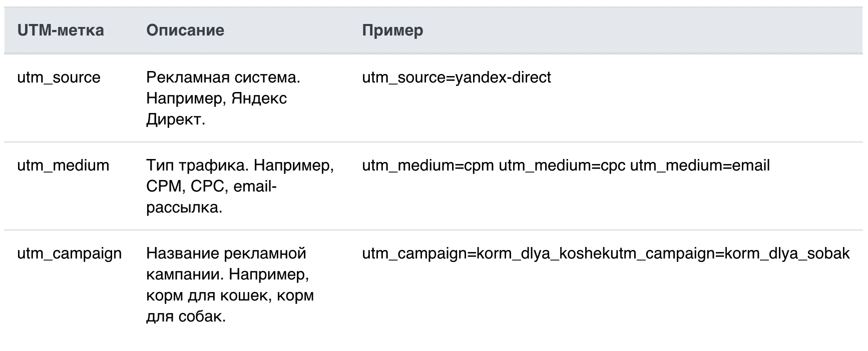Screen dimensions: 868x351
Task: Click the utm_source=yandex-direct example
Action: coord(457,77)
